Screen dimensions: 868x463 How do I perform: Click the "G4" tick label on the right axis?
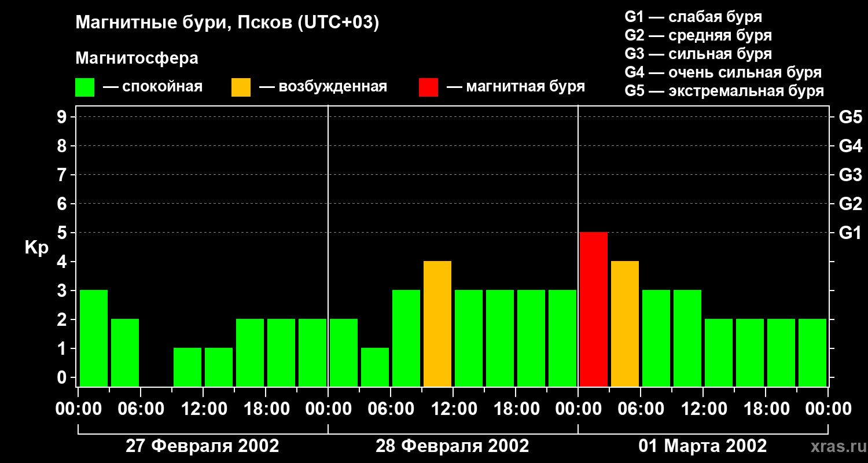[x=850, y=146]
